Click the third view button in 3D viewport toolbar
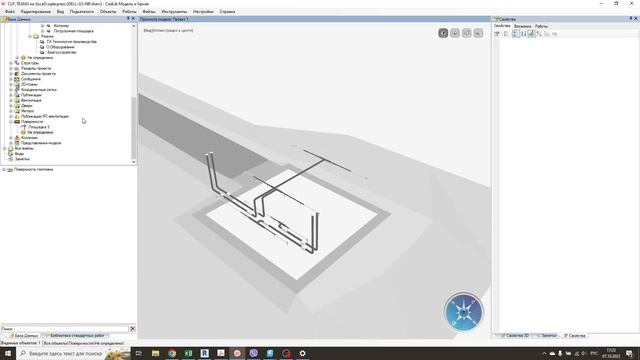The image size is (640, 360). (467, 33)
